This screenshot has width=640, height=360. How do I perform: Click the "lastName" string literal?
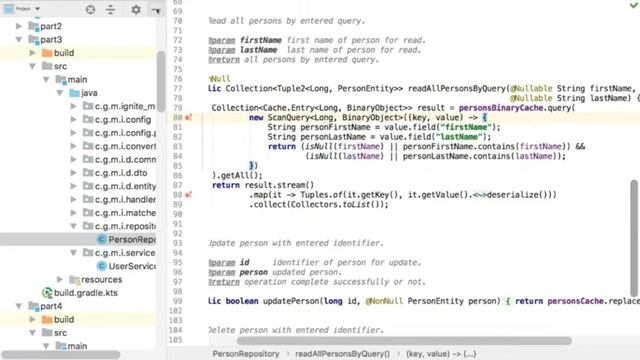click(x=458, y=137)
